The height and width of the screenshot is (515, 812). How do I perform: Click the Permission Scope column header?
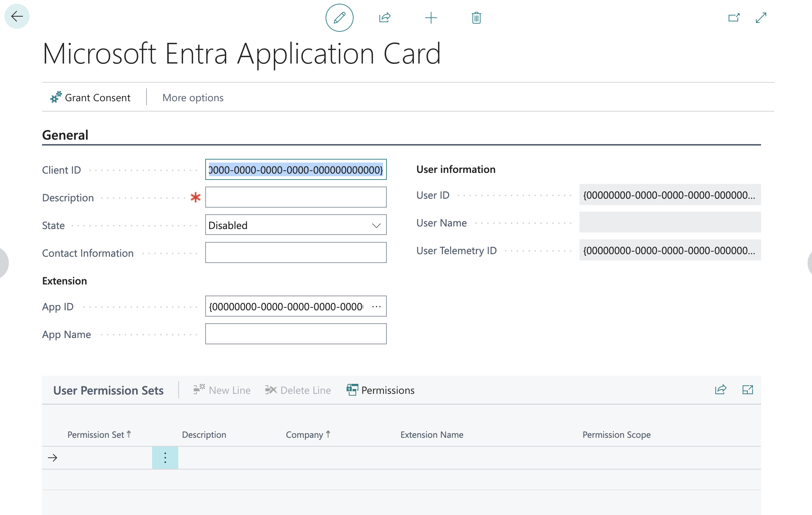click(x=616, y=434)
